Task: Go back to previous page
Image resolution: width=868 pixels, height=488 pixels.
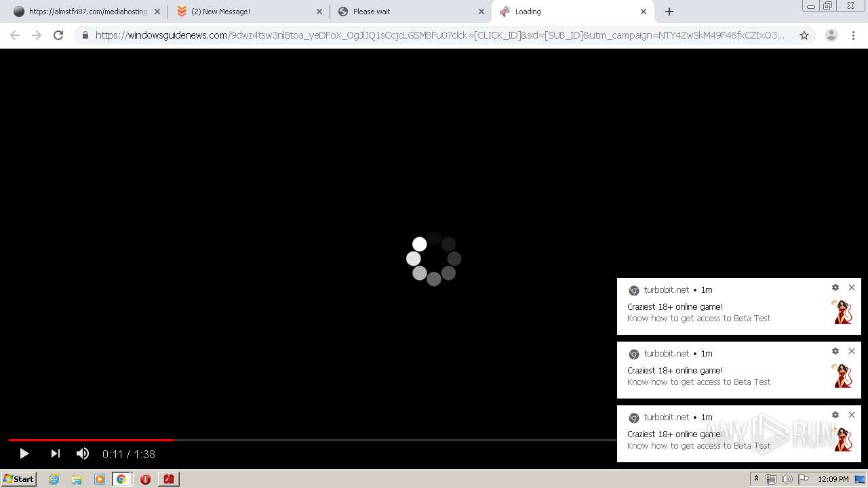Action: (x=15, y=35)
